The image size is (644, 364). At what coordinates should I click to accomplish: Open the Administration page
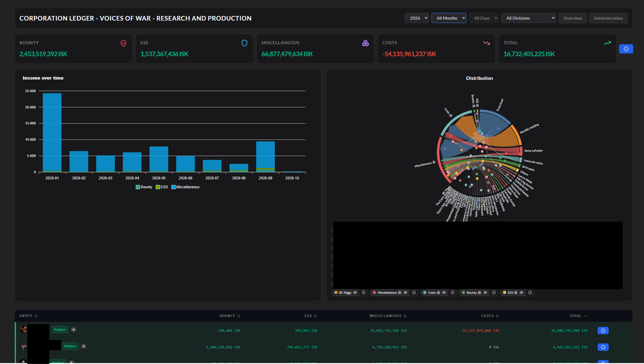tap(608, 18)
